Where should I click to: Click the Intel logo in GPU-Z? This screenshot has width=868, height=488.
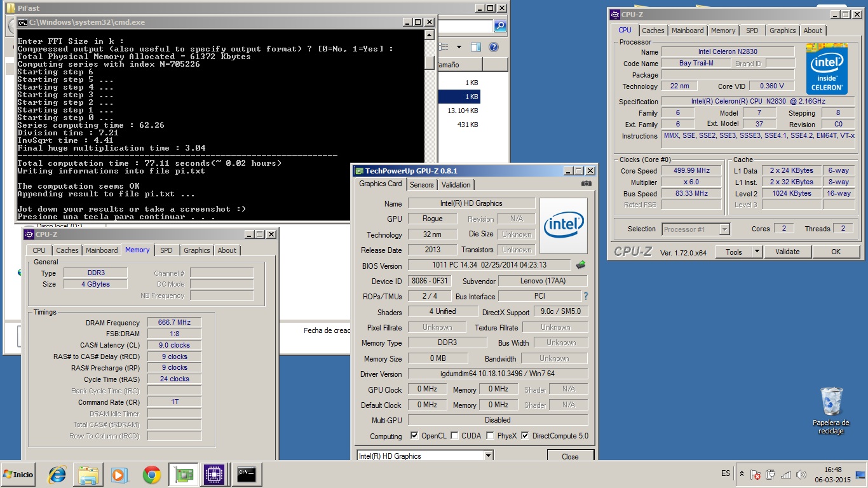[x=564, y=226]
